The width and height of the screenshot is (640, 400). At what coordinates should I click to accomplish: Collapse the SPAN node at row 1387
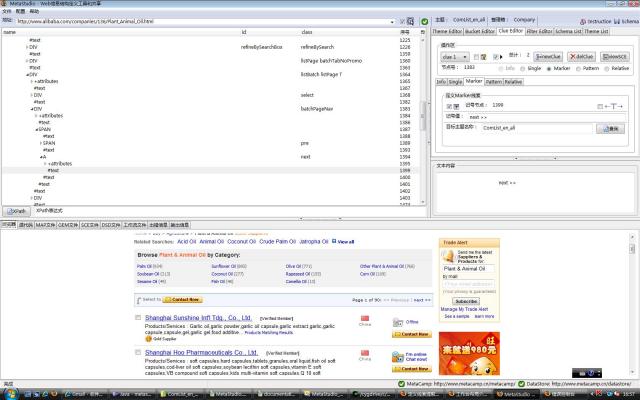(36, 129)
